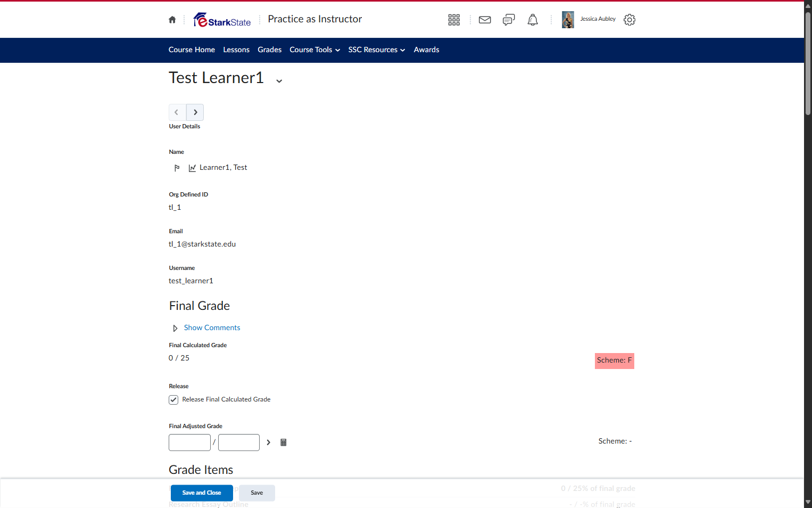Go to the home icon
This screenshot has width=812, height=508.
tap(172, 20)
